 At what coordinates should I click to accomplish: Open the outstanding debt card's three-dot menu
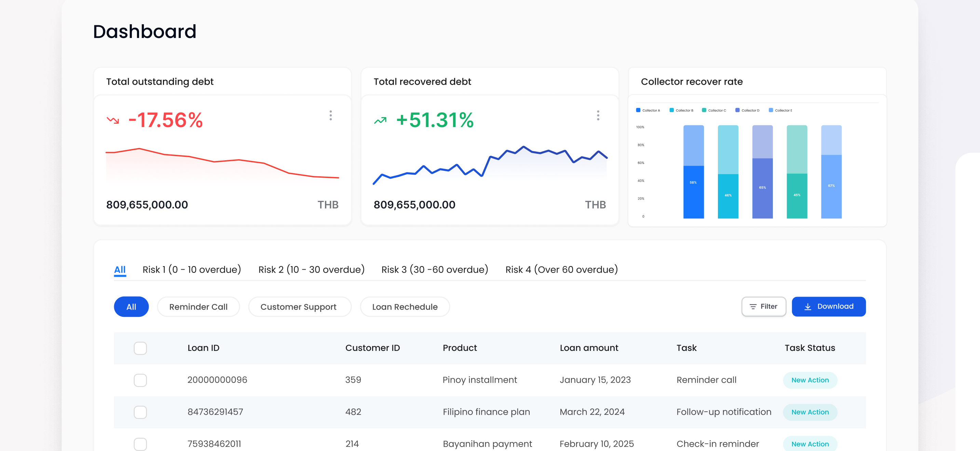click(331, 115)
